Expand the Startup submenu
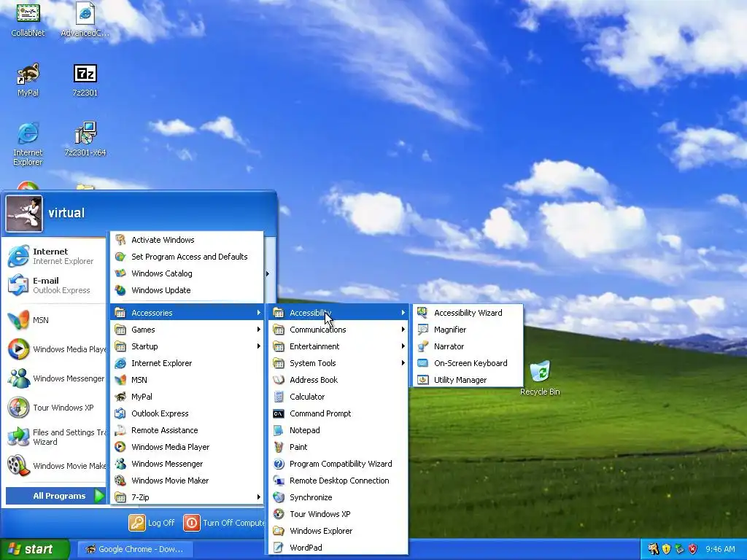The width and height of the screenshot is (747, 560). [187, 346]
